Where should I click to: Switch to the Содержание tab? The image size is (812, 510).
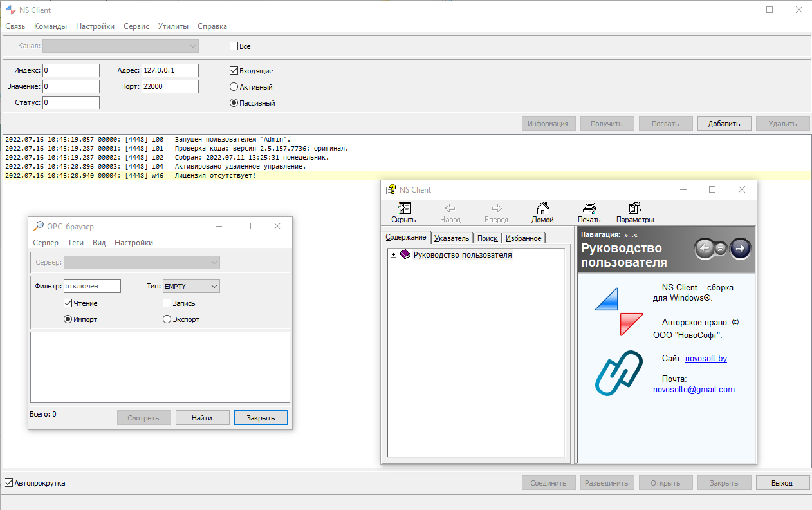point(406,238)
